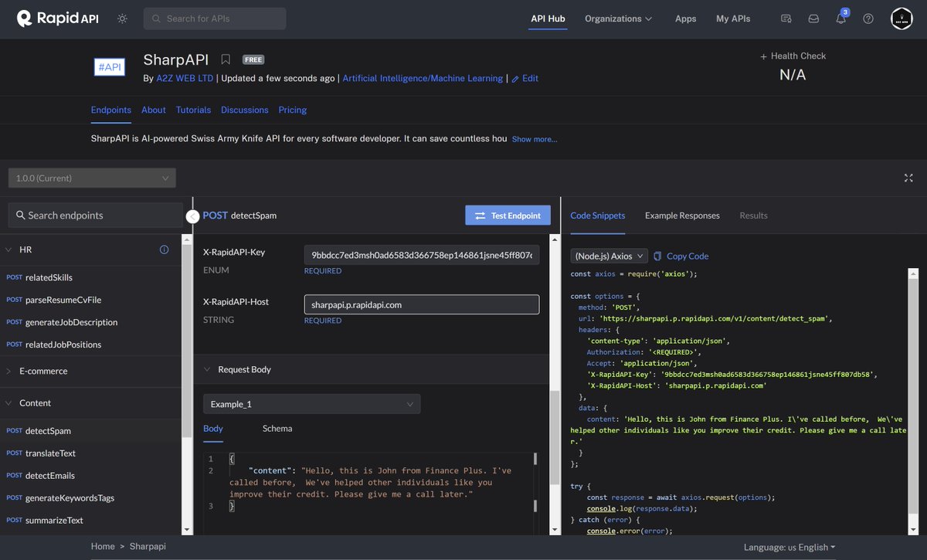The height and width of the screenshot is (560, 927).
Task: Switch to the Schema tab
Action: tap(277, 429)
